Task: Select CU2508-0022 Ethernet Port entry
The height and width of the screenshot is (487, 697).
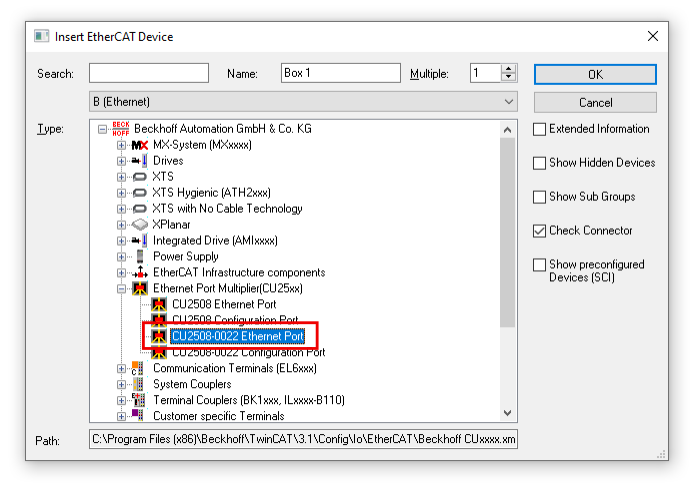Action: click(237, 336)
